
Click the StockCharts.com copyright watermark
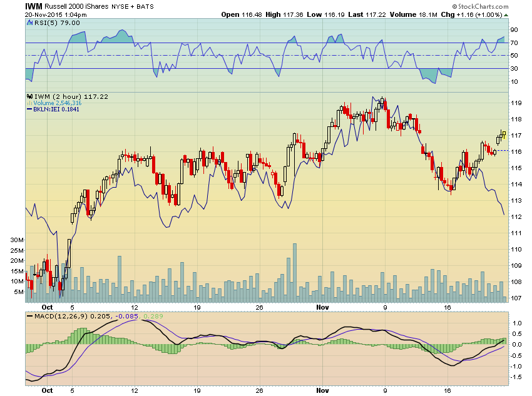(x=481, y=6)
